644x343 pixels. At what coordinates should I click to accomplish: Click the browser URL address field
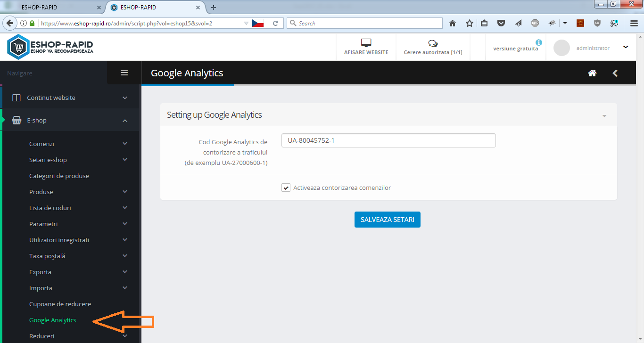pos(141,23)
